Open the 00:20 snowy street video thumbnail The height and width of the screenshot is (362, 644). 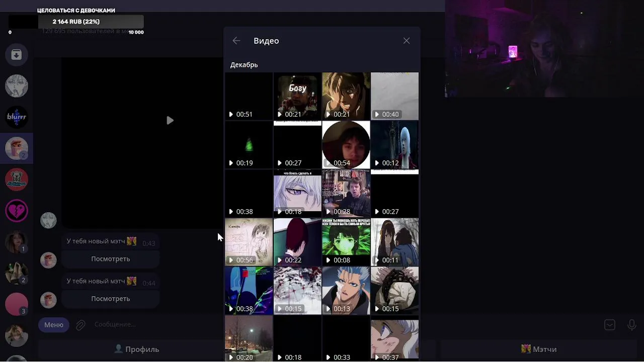tap(249, 339)
